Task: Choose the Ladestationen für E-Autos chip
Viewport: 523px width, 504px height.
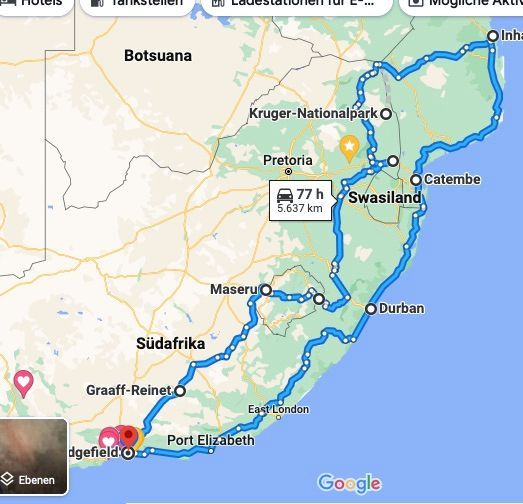Action: (x=297, y=4)
